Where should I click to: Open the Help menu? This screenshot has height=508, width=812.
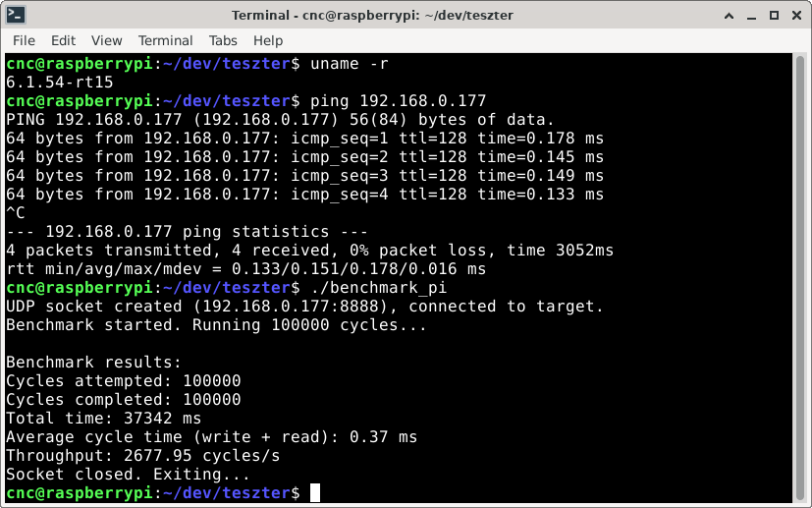click(268, 40)
